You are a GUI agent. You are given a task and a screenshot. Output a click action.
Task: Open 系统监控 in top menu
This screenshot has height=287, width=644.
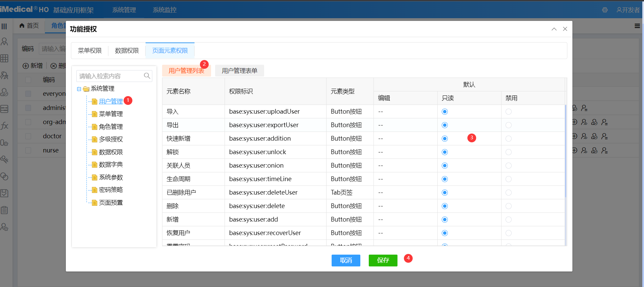(x=164, y=10)
